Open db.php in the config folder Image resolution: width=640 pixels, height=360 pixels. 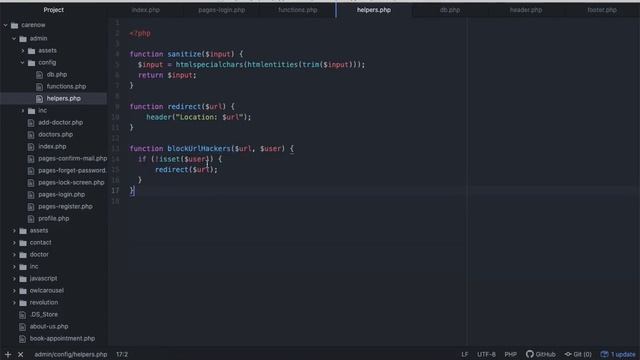[57, 75]
